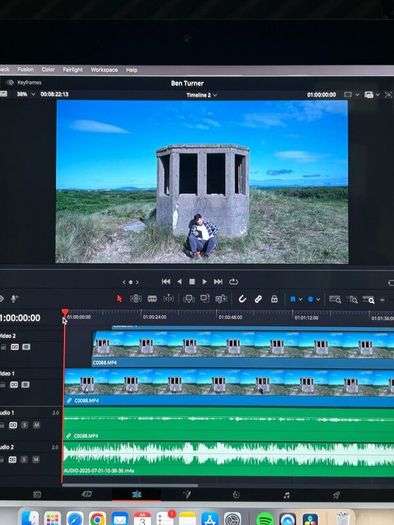Click the microphone voiceover icon
Screen dimensions: 394x525
tap(14, 298)
